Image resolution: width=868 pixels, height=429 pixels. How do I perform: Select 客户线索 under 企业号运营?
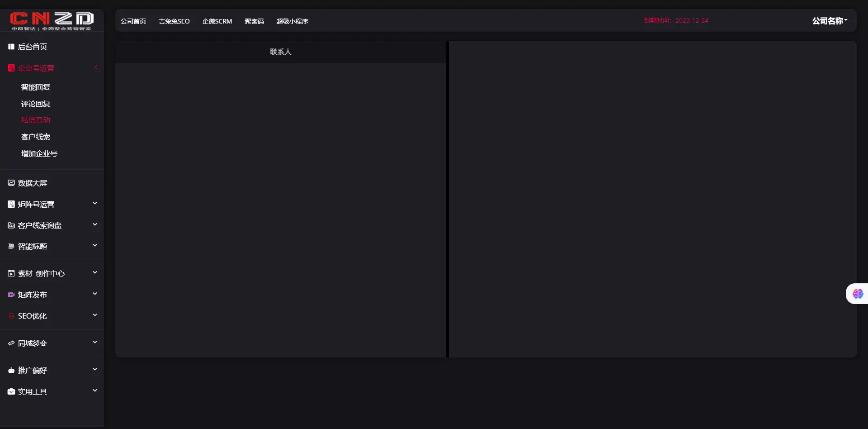[x=36, y=137]
